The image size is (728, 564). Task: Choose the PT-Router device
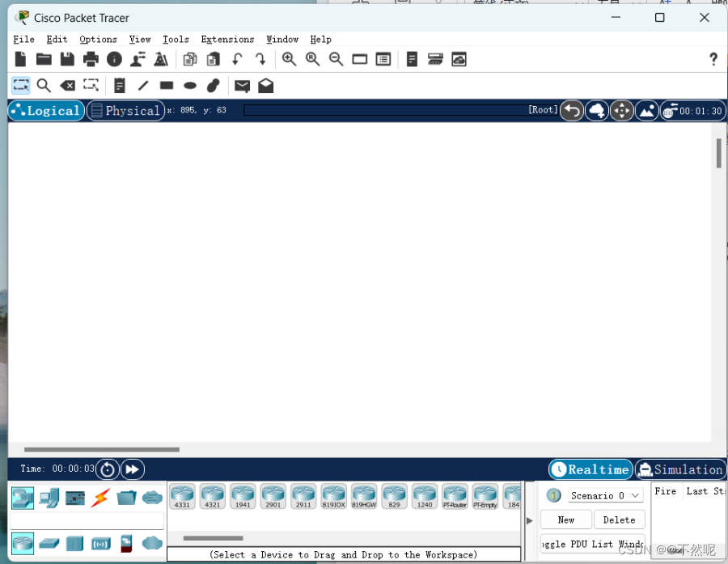tap(455, 496)
